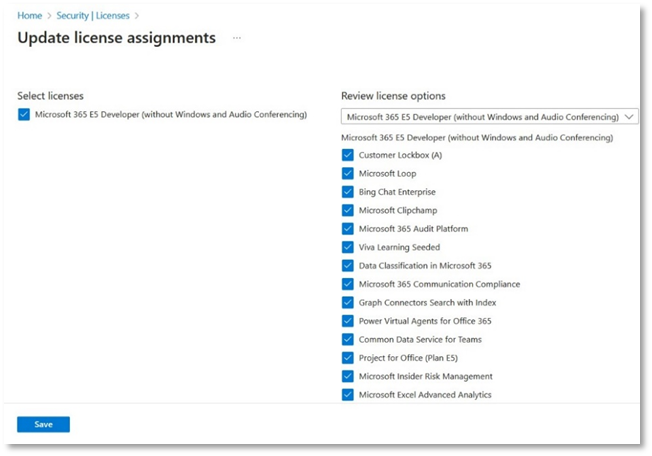Click the Home breadcrumb link
Screen dimensions: 652x456
30,15
